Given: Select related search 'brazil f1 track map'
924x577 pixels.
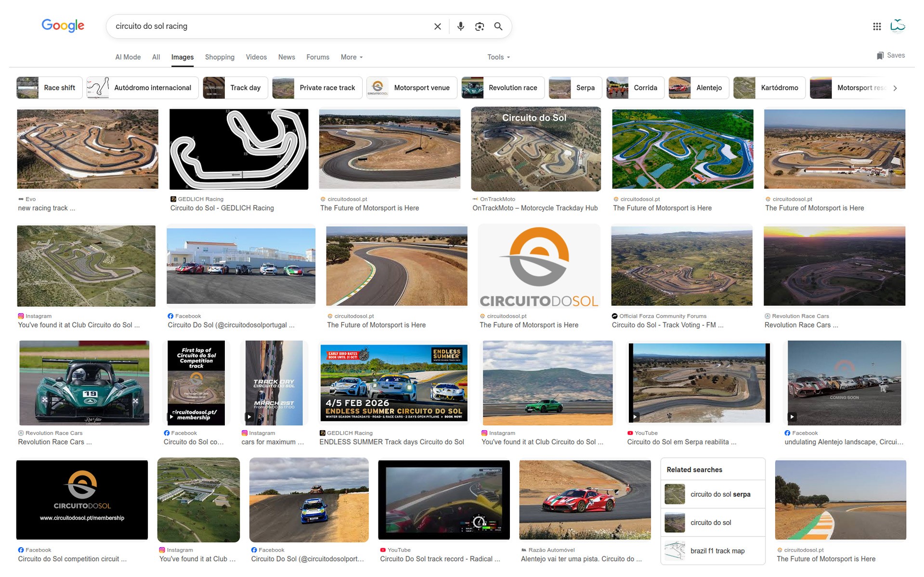Looking at the screenshot, I should (713, 551).
